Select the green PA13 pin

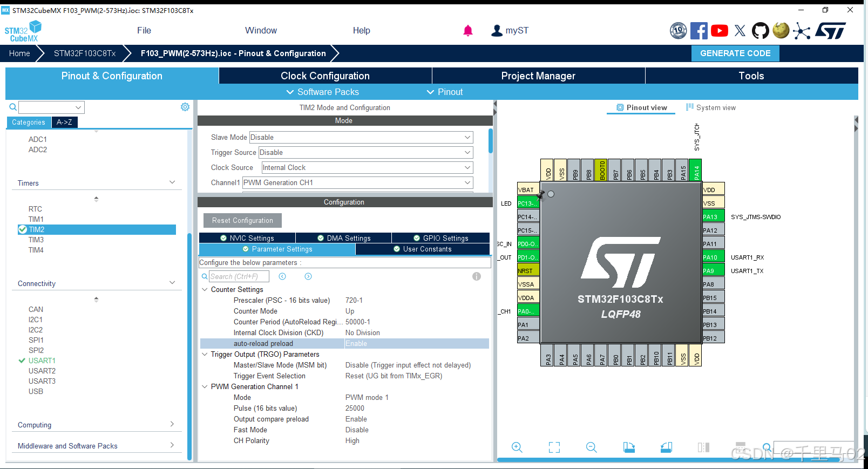713,217
